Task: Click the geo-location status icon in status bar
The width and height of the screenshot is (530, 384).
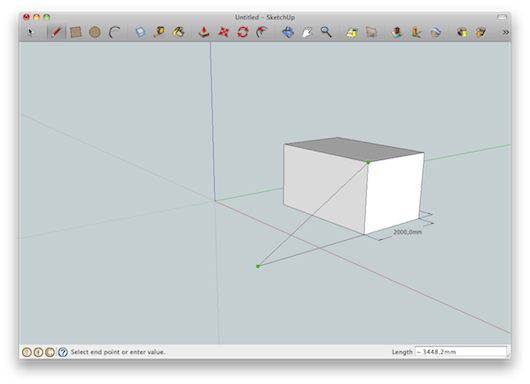Action: (x=27, y=352)
